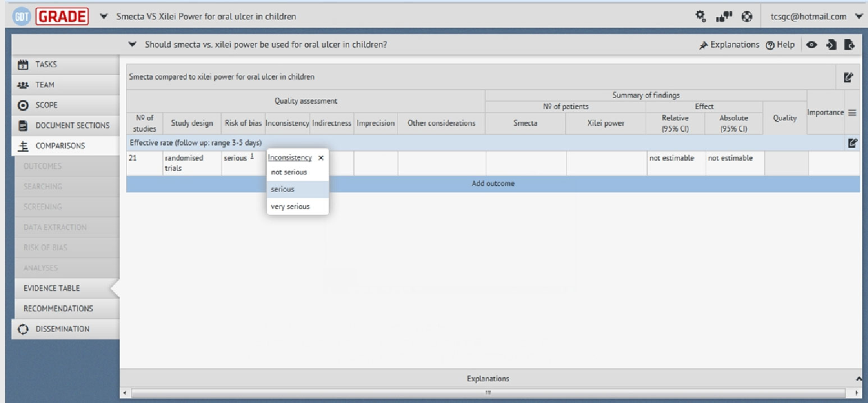Open the DISSEMINATION section
This screenshot has height=403, width=868.
65,329
